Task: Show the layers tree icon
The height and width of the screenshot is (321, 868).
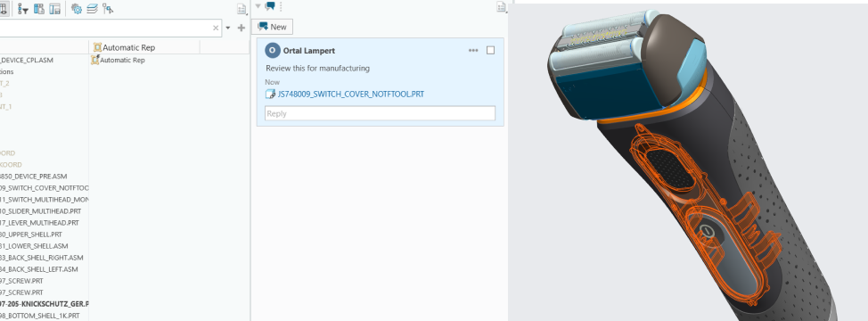Action: [92, 9]
